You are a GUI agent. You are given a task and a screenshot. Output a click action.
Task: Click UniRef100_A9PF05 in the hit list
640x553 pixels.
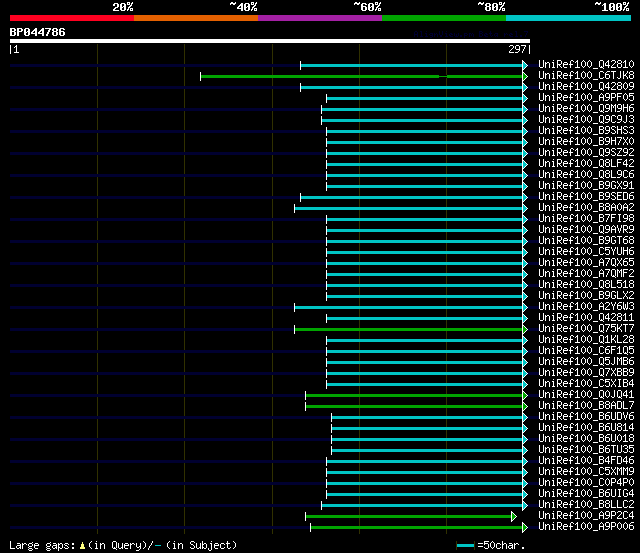[586, 98]
